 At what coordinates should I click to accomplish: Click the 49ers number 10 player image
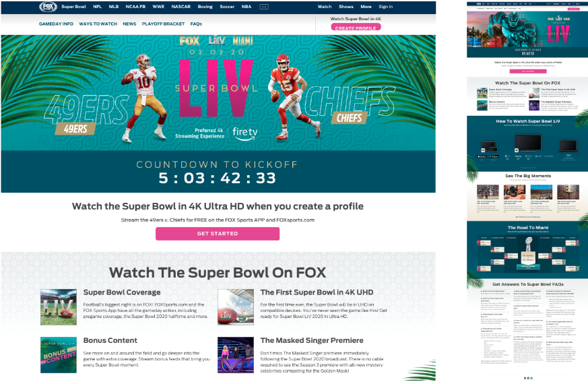tap(144, 98)
